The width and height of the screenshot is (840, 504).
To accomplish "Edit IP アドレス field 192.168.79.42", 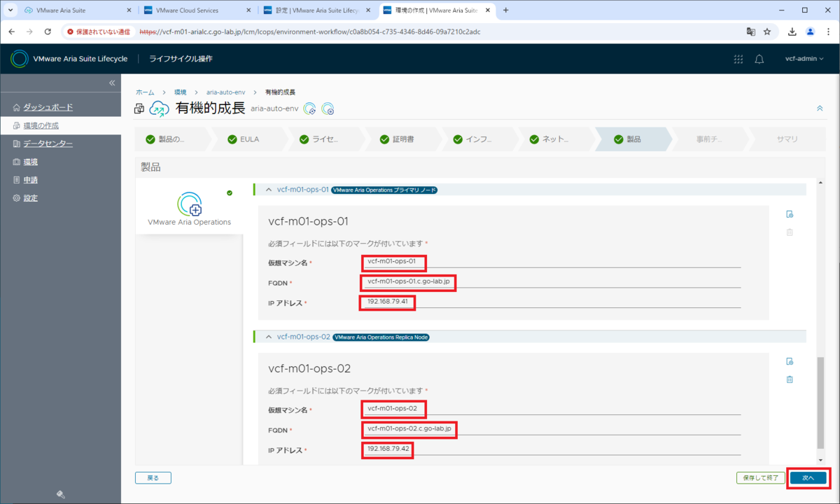I will click(x=552, y=449).
